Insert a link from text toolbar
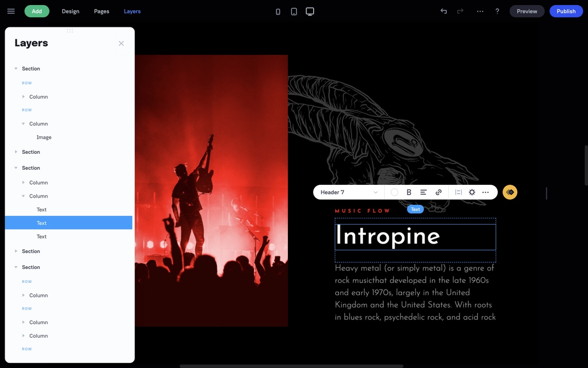Viewport: 588px width, 368px height. [438, 193]
